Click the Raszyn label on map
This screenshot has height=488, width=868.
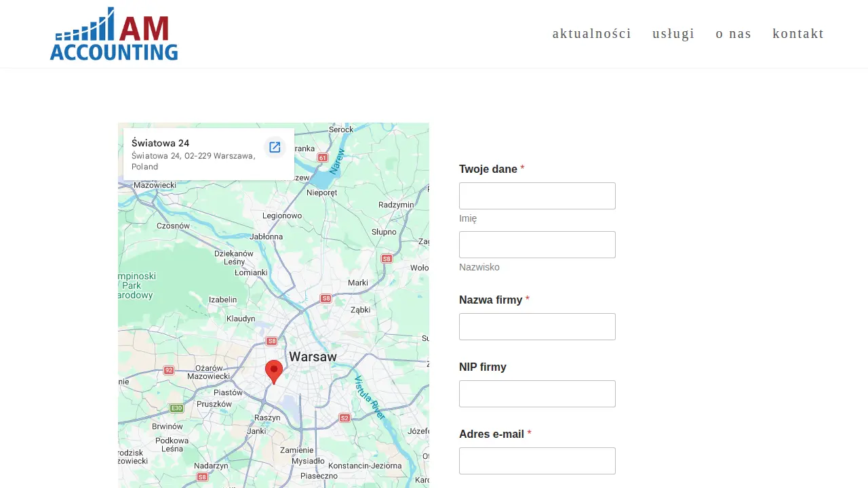click(x=267, y=418)
